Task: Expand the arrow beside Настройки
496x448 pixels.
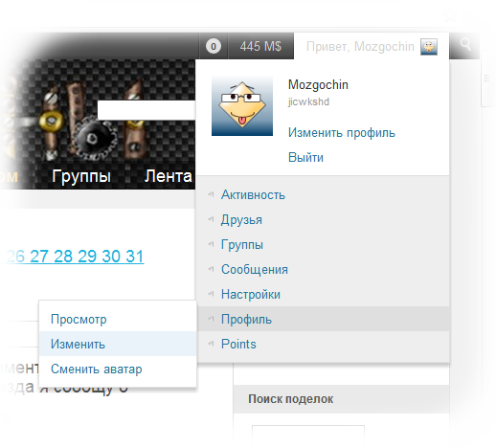Action: [x=211, y=294]
